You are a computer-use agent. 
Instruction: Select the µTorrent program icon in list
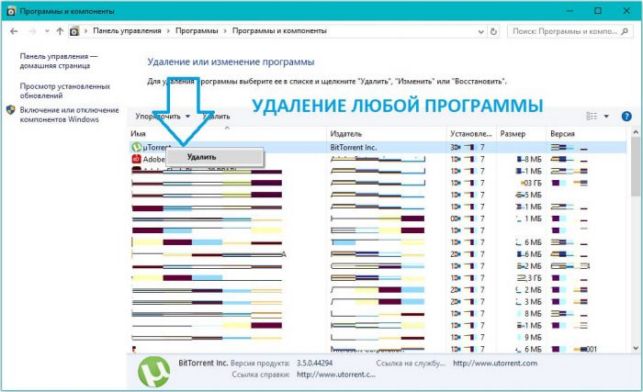pyautogui.click(x=136, y=147)
